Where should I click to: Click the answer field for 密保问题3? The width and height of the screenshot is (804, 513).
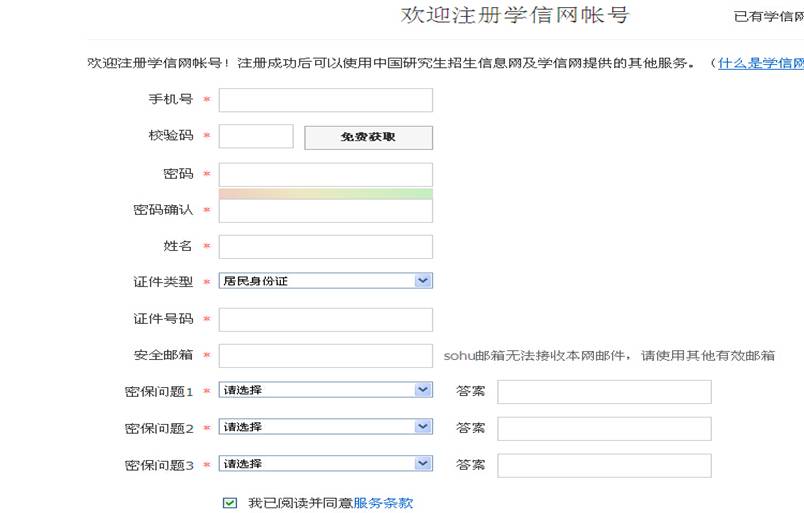pyautogui.click(x=604, y=465)
